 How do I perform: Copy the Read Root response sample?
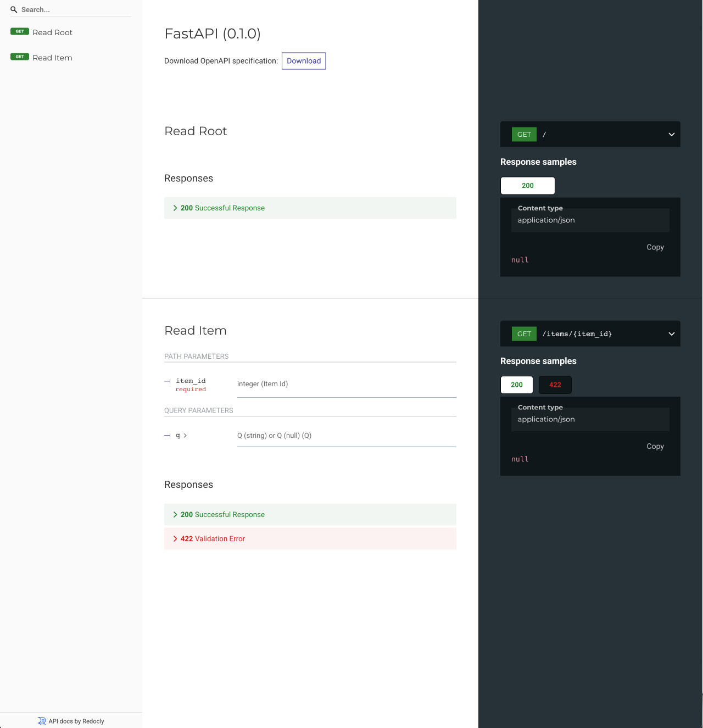(x=655, y=247)
